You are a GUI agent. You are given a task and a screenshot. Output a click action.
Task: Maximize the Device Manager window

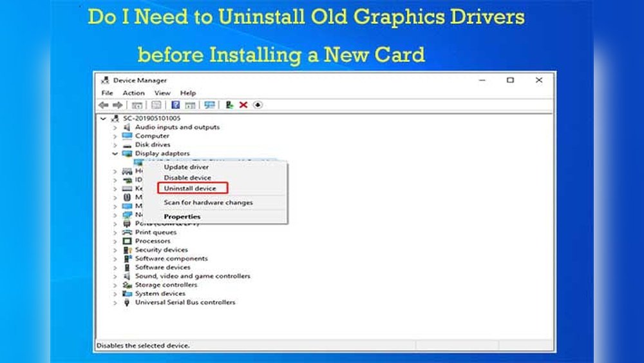[510, 81]
